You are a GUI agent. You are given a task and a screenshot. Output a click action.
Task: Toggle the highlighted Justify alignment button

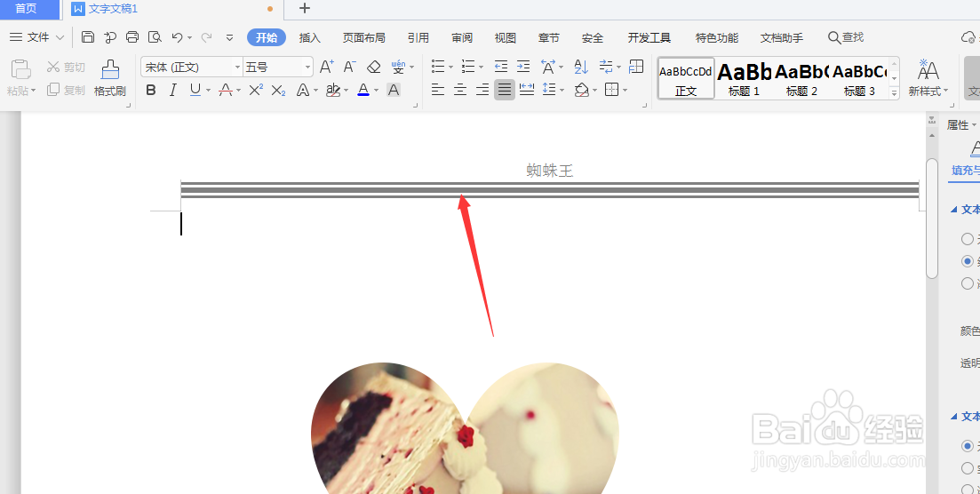coord(505,90)
